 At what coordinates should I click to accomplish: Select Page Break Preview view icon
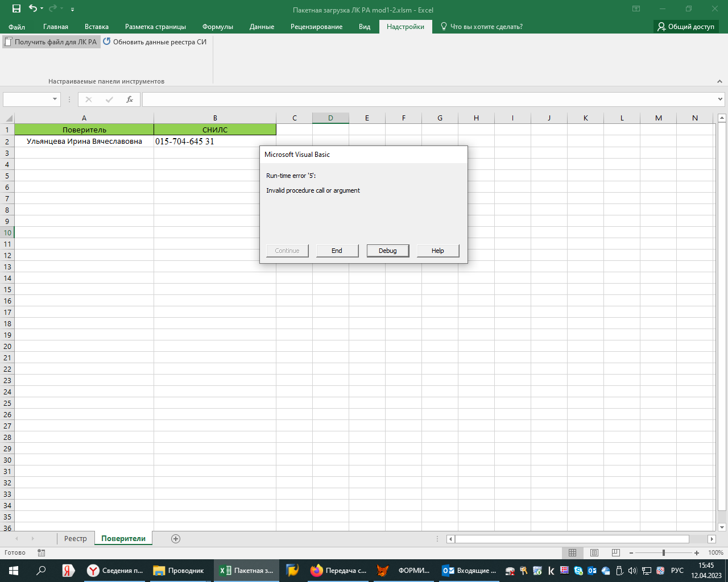click(615, 553)
